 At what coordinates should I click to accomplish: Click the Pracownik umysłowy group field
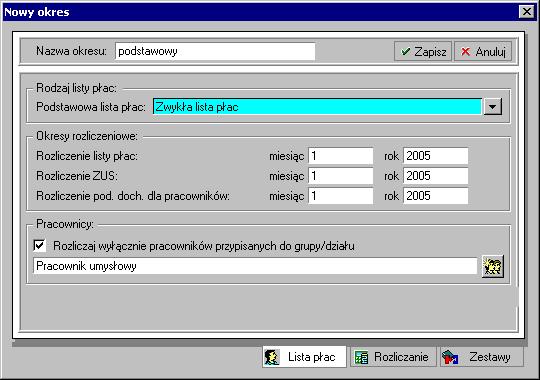(x=255, y=266)
